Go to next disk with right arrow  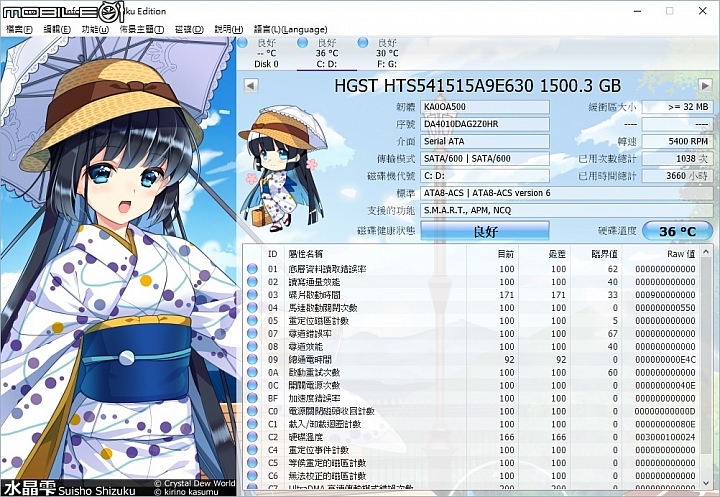coord(705,85)
